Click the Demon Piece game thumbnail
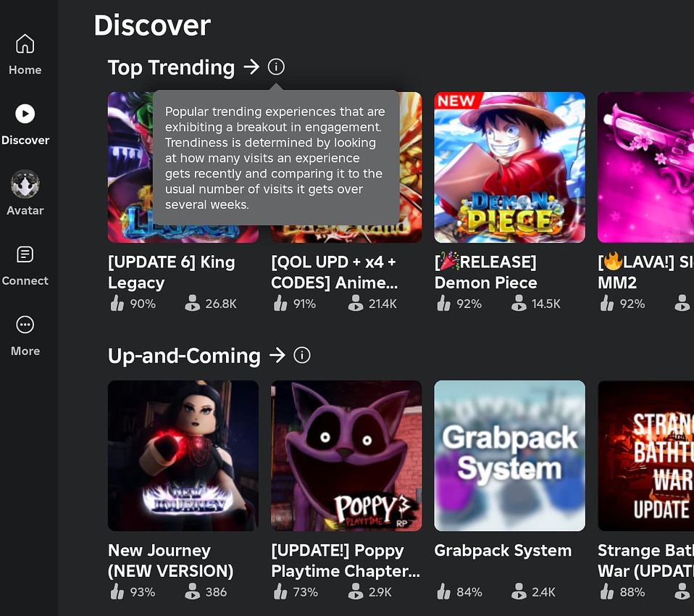 pyautogui.click(x=509, y=167)
